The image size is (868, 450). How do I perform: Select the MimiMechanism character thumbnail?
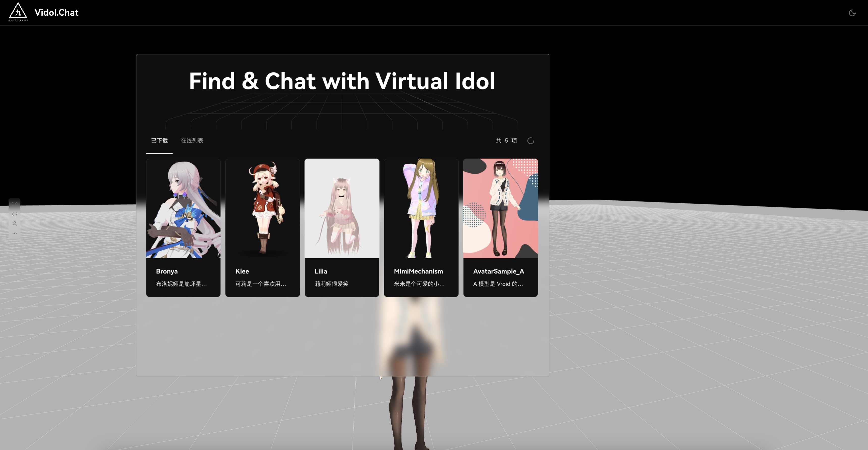click(421, 208)
